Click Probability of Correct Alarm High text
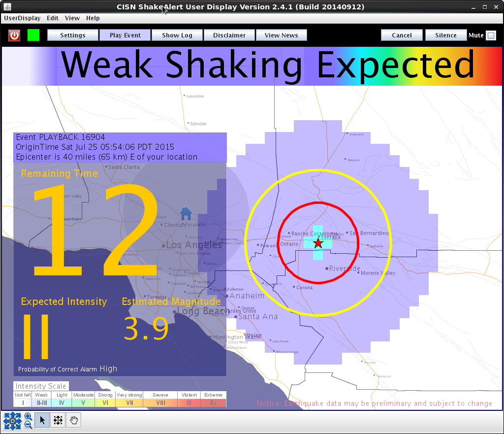The width and height of the screenshot is (504, 434). 67,369
